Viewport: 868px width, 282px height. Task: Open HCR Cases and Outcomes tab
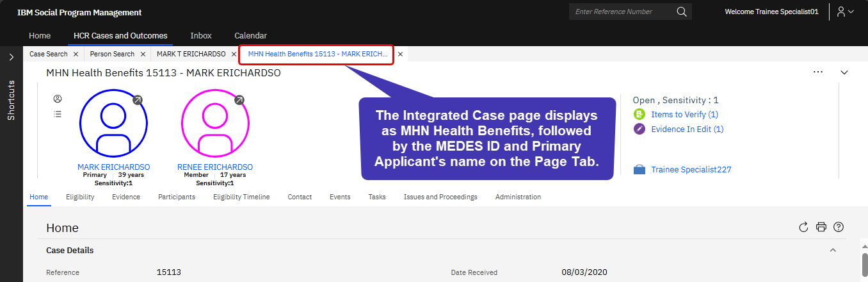120,36
